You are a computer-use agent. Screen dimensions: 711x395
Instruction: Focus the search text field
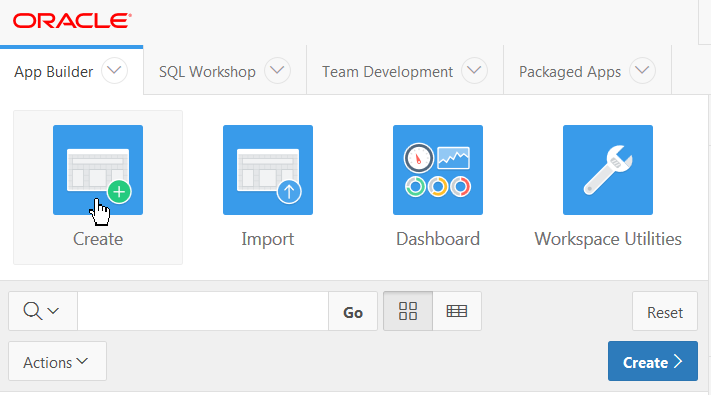[x=203, y=311]
